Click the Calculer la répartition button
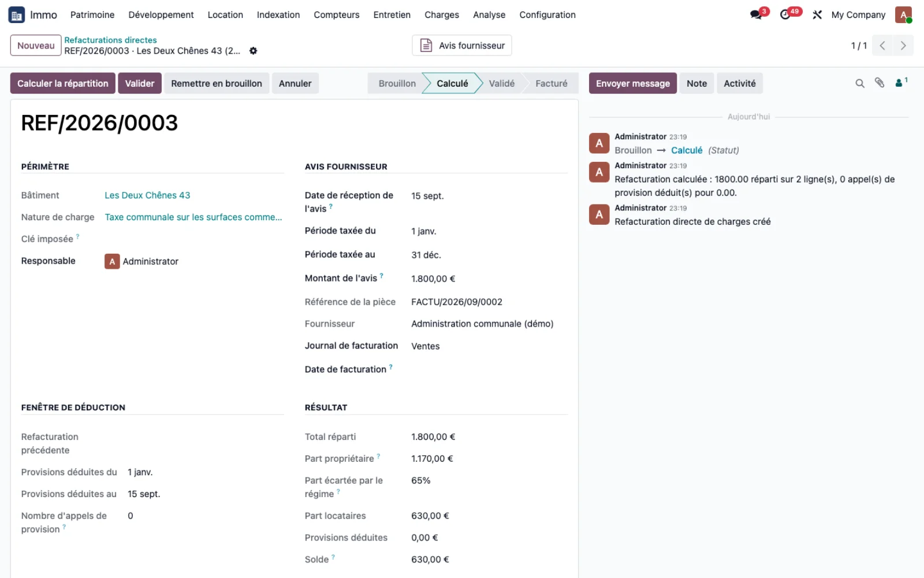Image resolution: width=924 pixels, height=578 pixels. pyautogui.click(x=63, y=83)
